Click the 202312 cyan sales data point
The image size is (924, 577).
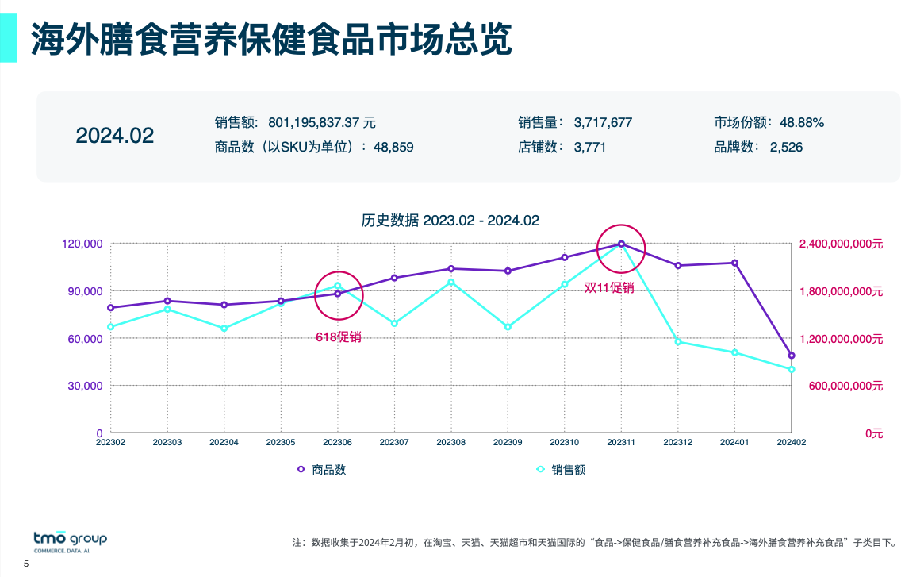(678, 342)
